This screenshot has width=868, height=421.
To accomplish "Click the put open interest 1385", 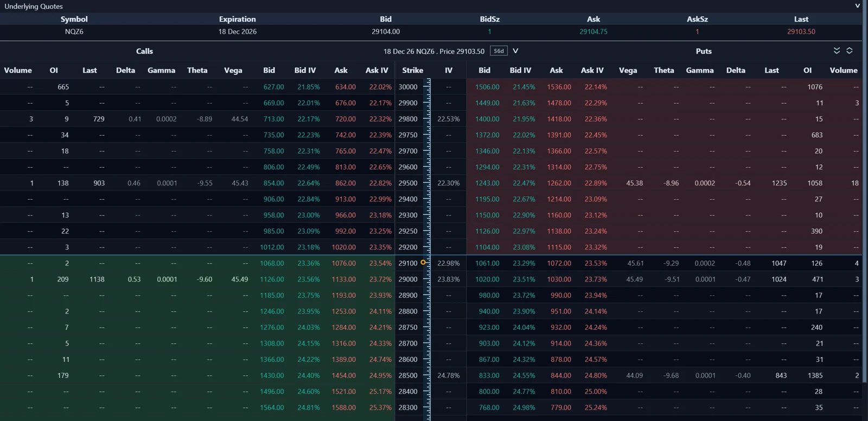I will coord(815,375).
